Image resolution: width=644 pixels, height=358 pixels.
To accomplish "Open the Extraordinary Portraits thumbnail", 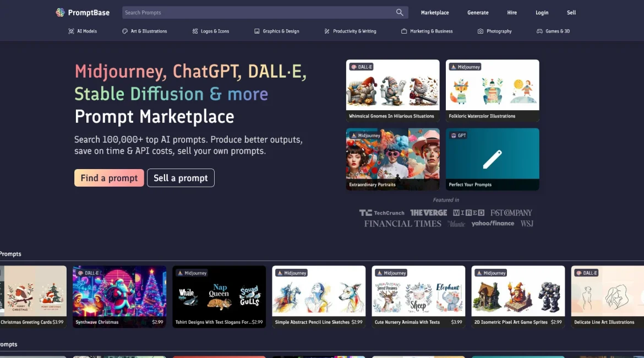I will (x=392, y=159).
